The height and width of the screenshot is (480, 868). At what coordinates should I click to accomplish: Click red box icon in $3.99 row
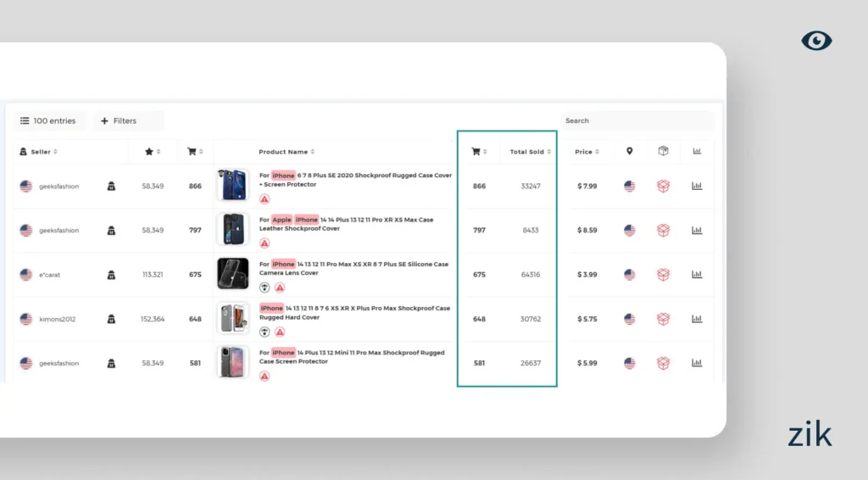tap(663, 275)
